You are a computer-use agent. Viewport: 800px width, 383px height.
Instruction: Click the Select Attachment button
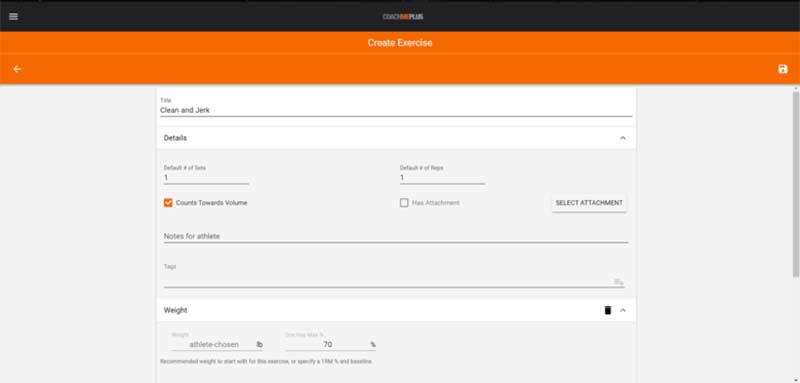(x=589, y=203)
